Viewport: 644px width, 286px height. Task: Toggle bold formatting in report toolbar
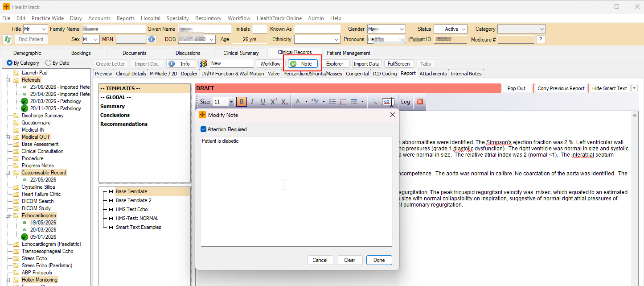(x=241, y=102)
